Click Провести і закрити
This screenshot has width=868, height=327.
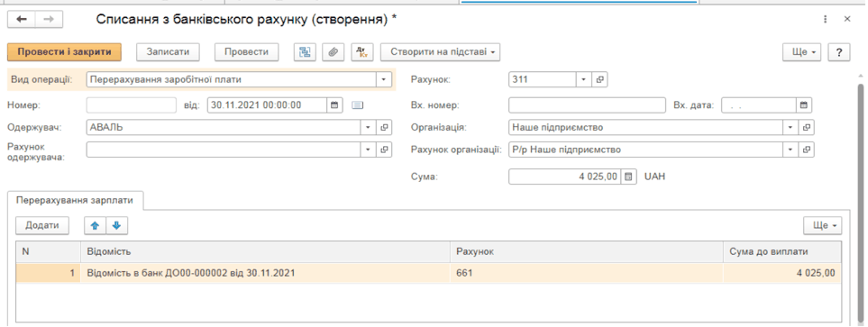64,52
